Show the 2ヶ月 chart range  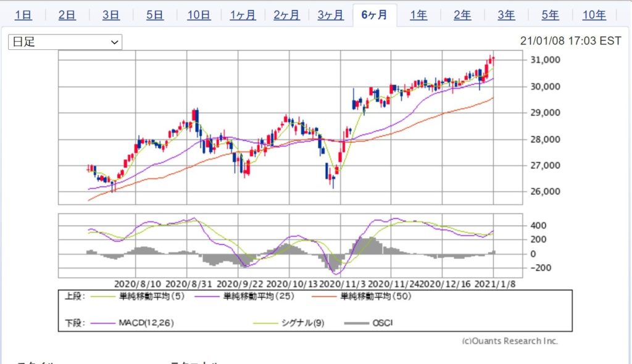pos(286,15)
